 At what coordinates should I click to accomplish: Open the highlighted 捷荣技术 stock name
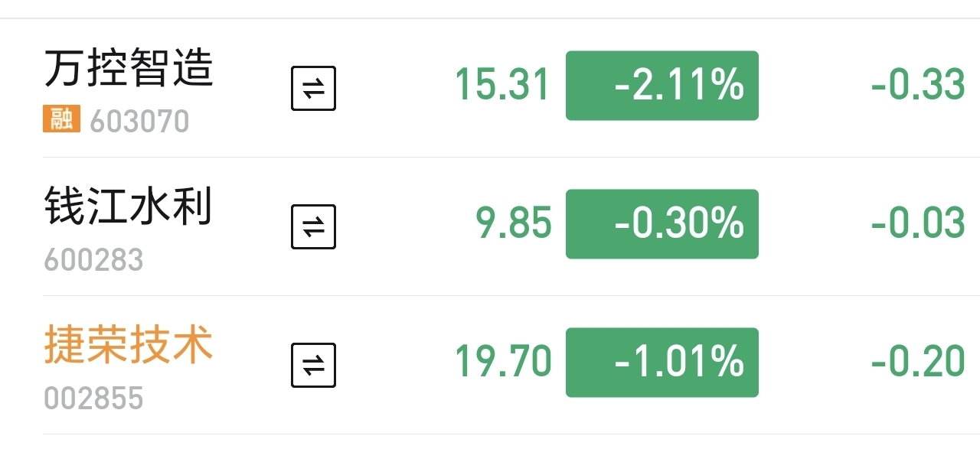tap(129, 345)
